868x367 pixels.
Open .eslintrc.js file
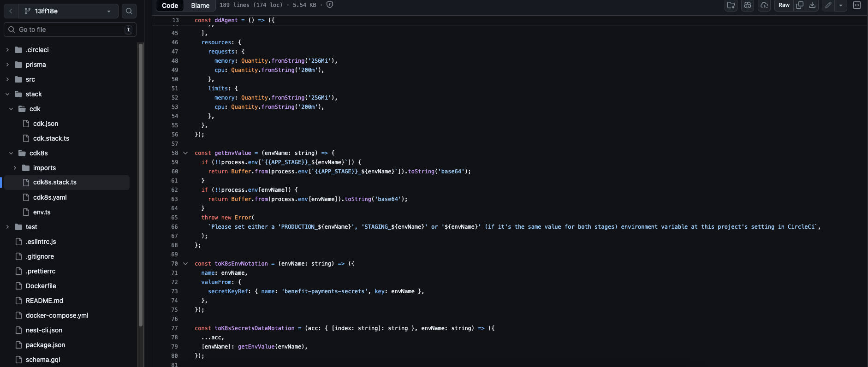pos(41,242)
